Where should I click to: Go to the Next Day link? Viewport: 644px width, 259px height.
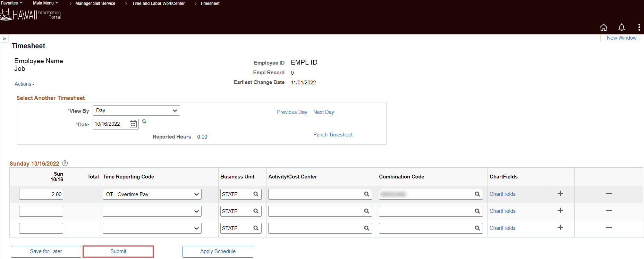click(323, 112)
